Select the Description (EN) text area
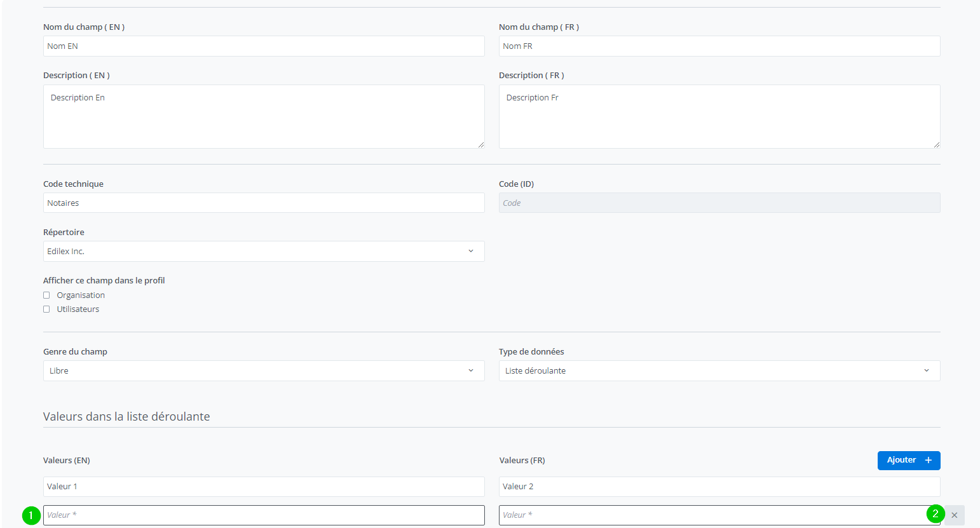Image resolution: width=980 pixels, height=528 pixels. pyautogui.click(x=263, y=116)
